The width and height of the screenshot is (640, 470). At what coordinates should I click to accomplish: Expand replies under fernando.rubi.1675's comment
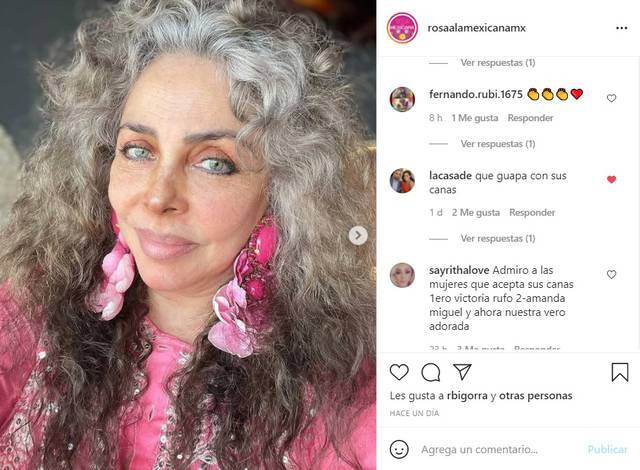pyautogui.click(x=498, y=144)
